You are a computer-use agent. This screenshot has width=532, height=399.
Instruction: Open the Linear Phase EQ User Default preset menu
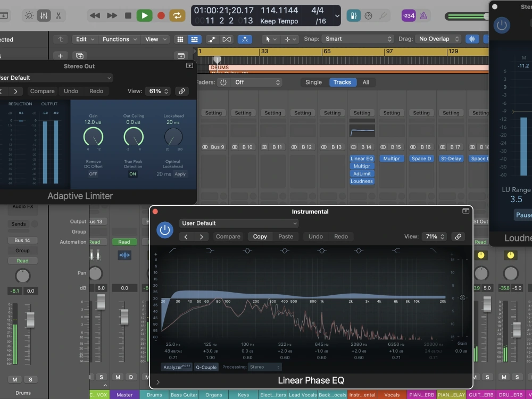pyautogui.click(x=239, y=223)
